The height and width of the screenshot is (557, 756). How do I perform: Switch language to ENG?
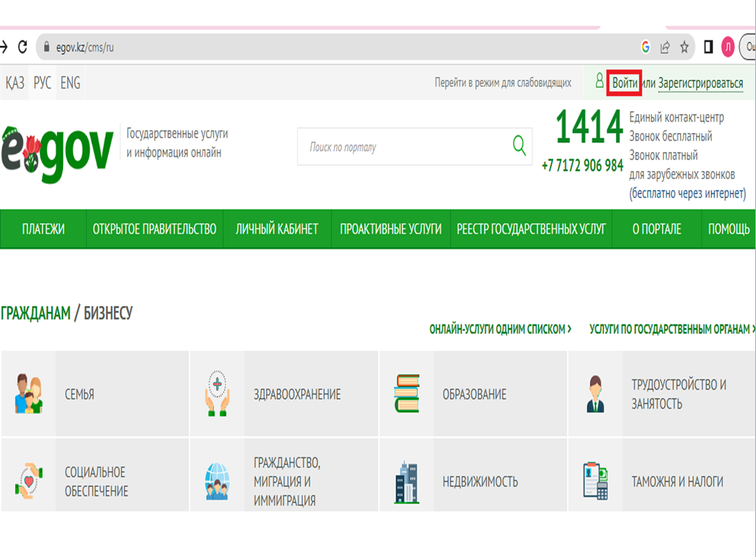(x=71, y=83)
